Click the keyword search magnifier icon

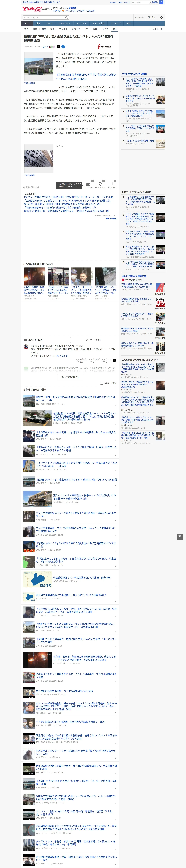point(66,18)
